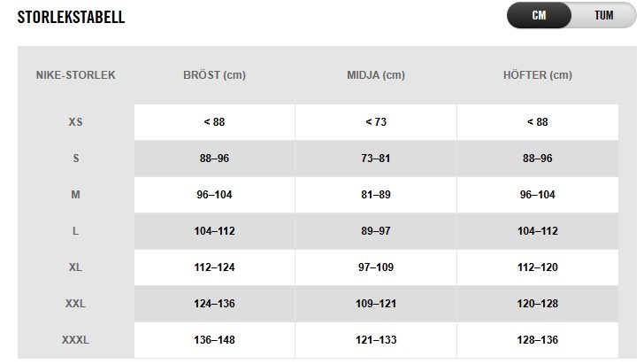Select the XS size row label

75,122
